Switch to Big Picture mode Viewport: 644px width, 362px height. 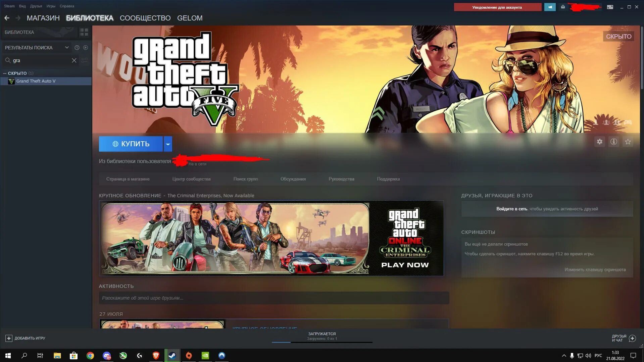pyautogui.click(x=610, y=7)
